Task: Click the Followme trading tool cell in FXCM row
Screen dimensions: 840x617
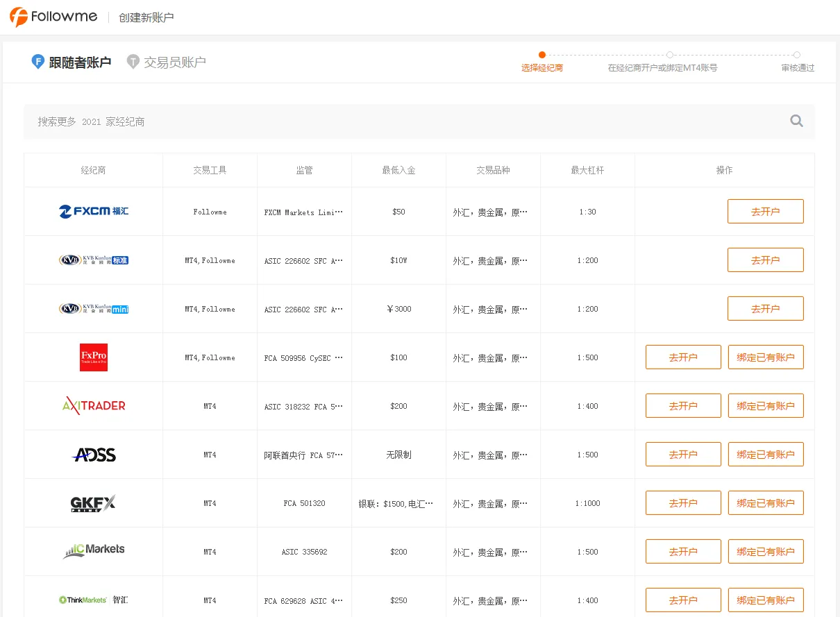Action: tap(210, 212)
